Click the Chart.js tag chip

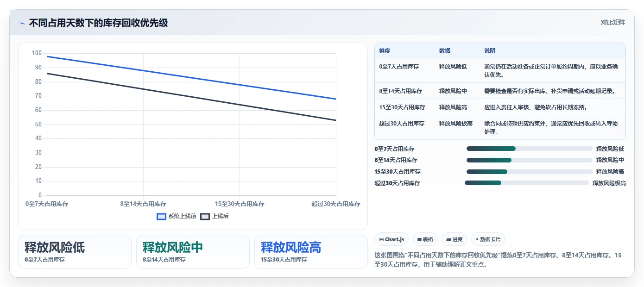391,239
